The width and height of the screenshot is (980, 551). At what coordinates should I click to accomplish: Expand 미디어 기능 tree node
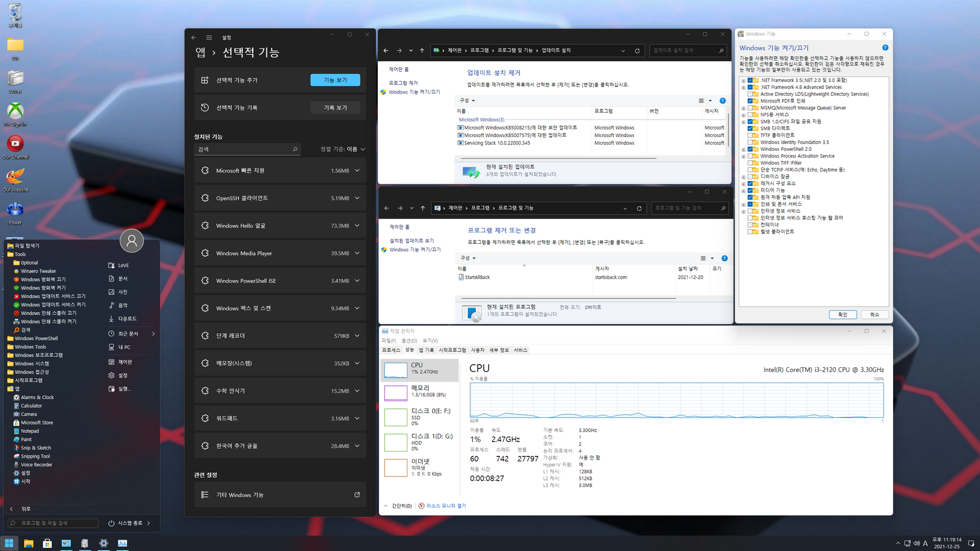click(743, 190)
